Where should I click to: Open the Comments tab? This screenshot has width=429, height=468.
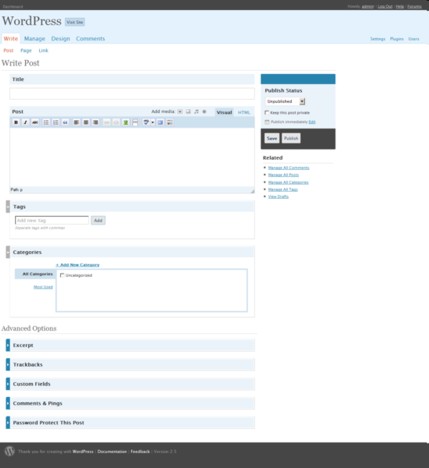click(90, 39)
